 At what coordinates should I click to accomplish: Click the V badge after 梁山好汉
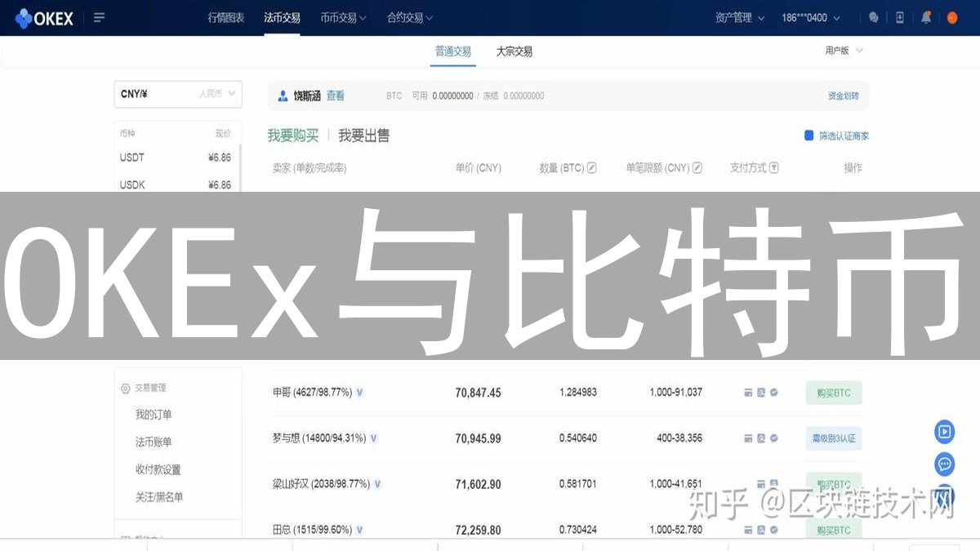(x=378, y=484)
